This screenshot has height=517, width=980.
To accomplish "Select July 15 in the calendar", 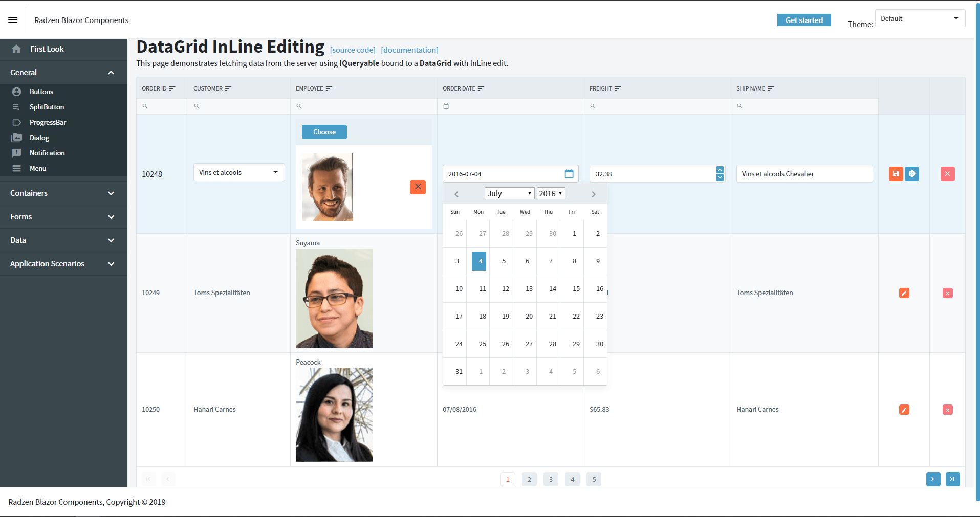I will click(576, 289).
